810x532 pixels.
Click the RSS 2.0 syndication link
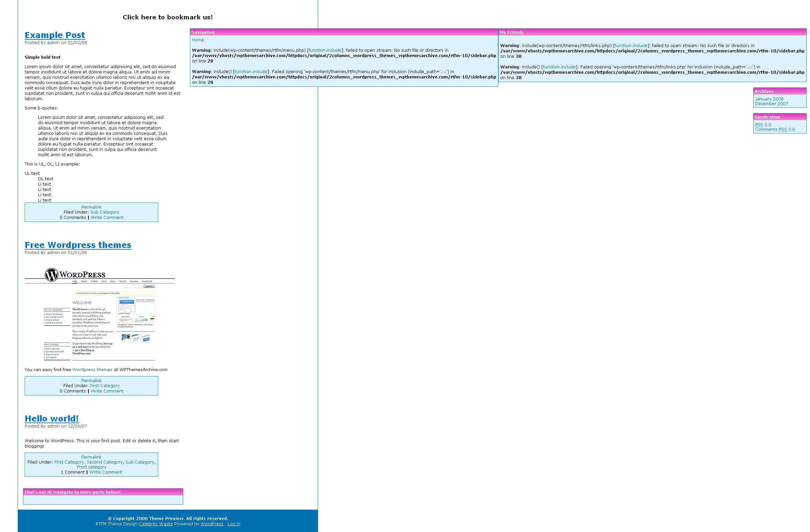tap(763, 125)
